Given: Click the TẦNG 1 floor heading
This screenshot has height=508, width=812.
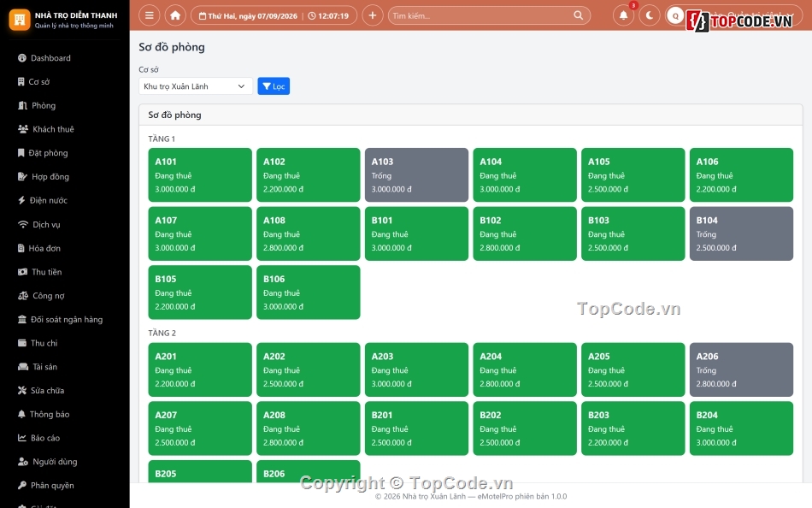Looking at the screenshot, I should [162, 139].
